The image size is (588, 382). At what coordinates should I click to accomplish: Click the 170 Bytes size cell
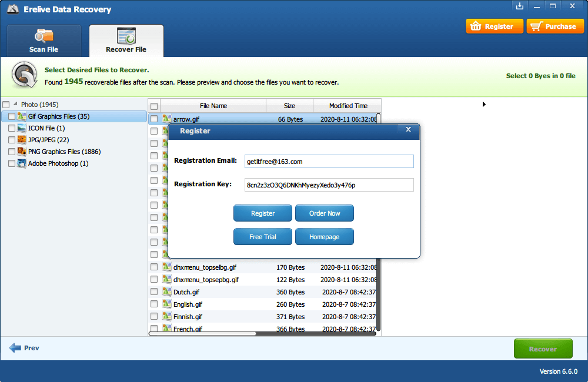[290, 267]
